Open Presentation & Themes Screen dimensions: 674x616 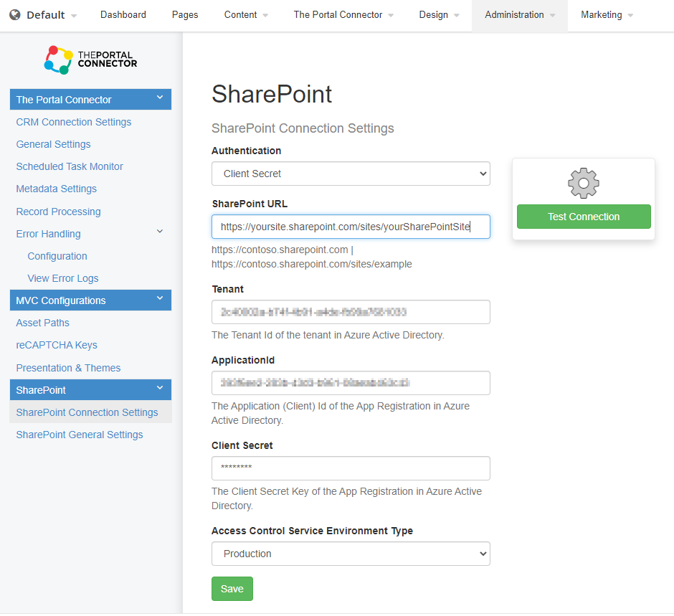[x=68, y=368]
